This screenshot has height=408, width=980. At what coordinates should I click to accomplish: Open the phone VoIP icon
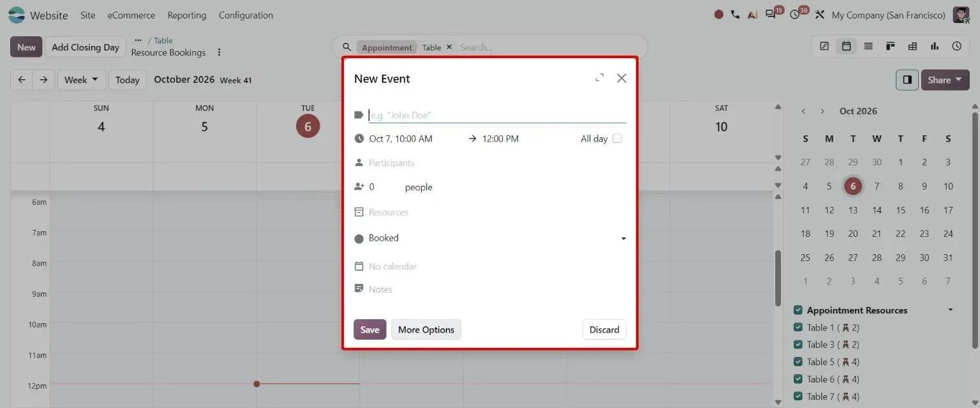pyautogui.click(x=736, y=15)
